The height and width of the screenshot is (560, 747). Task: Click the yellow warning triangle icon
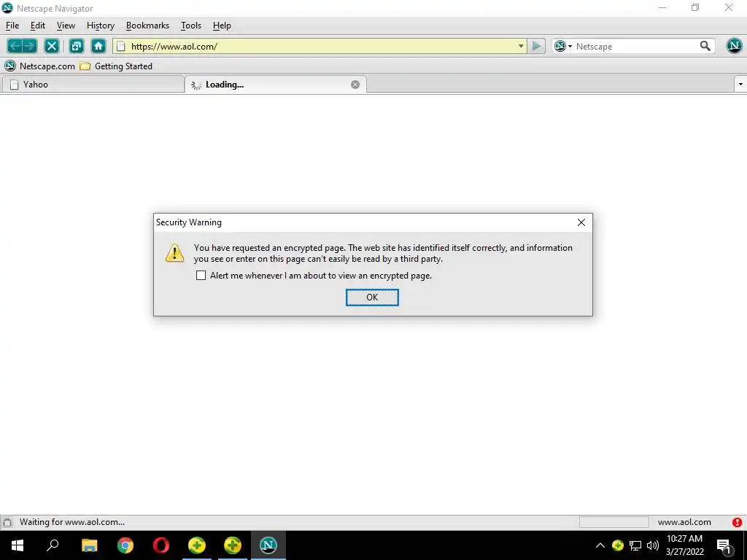(x=175, y=253)
